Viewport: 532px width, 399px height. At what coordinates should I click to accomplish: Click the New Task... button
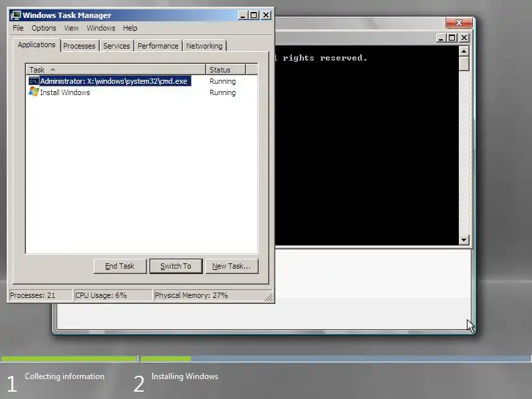tap(231, 266)
